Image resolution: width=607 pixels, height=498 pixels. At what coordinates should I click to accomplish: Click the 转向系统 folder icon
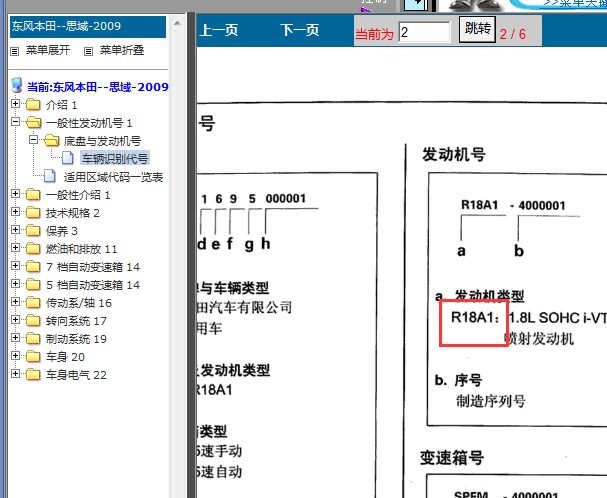point(33,321)
